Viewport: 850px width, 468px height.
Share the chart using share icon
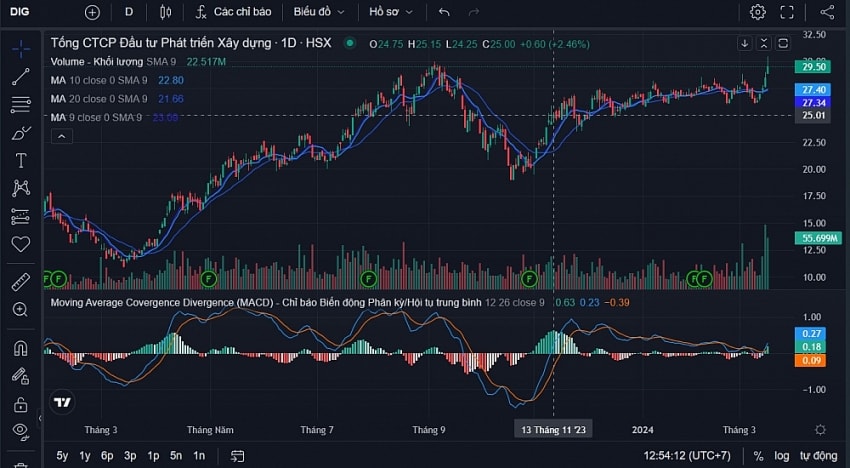827,12
